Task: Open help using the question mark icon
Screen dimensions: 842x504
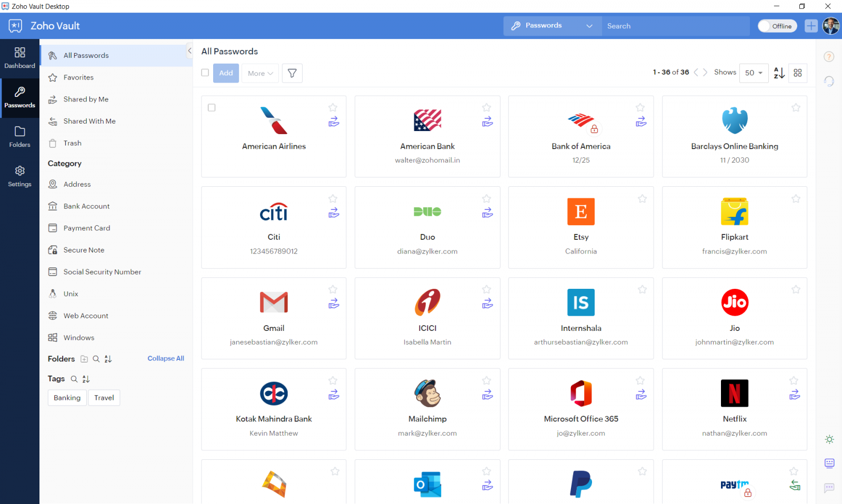Action: pyautogui.click(x=829, y=56)
